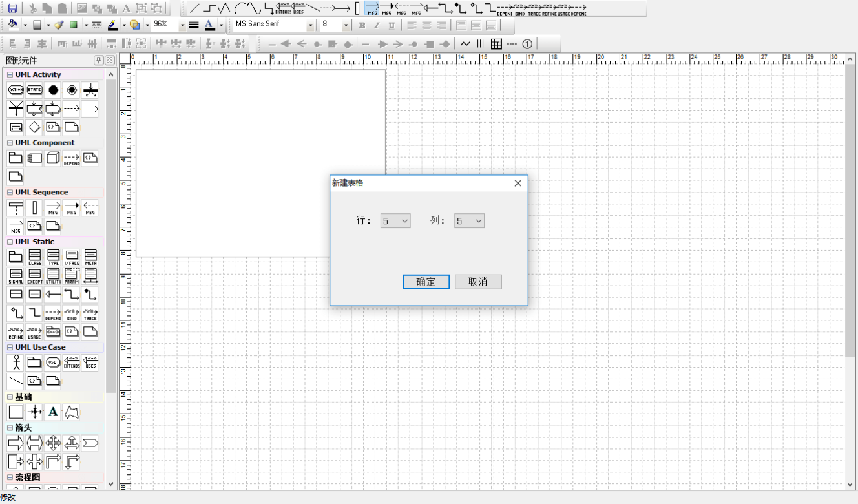Image resolution: width=858 pixels, height=504 pixels.
Task: Click the circled number one icon
Action: pyautogui.click(x=527, y=44)
